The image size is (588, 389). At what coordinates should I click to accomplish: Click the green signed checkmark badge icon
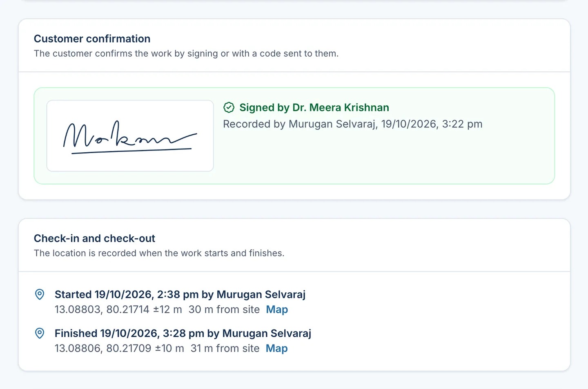229,107
